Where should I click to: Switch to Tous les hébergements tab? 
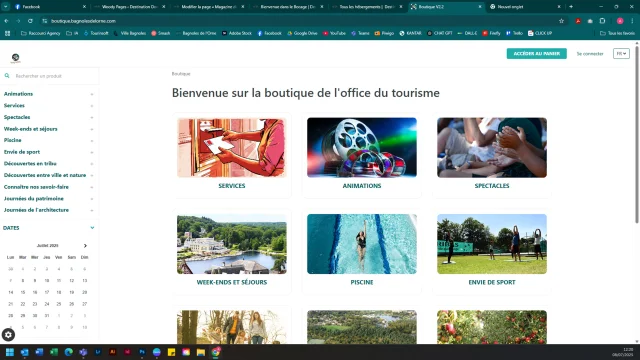tap(367, 7)
